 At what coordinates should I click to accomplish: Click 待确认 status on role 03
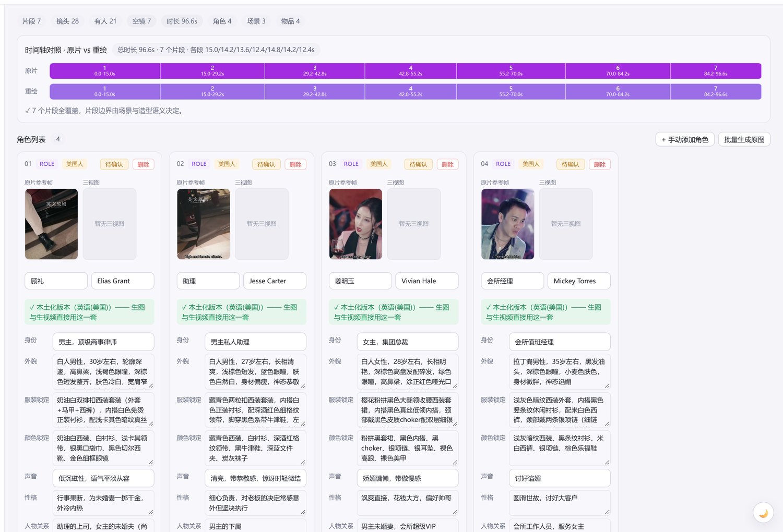coord(419,164)
